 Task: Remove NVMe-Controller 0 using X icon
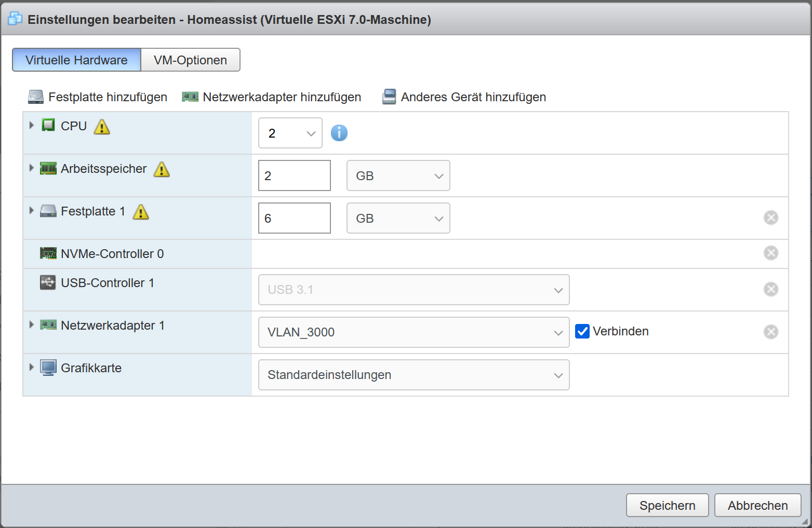point(770,253)
